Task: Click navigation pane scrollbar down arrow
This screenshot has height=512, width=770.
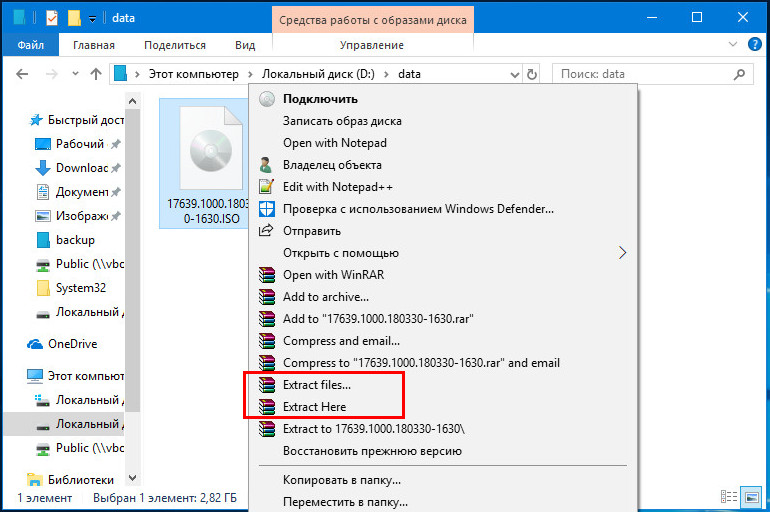Action: (132, 477)
